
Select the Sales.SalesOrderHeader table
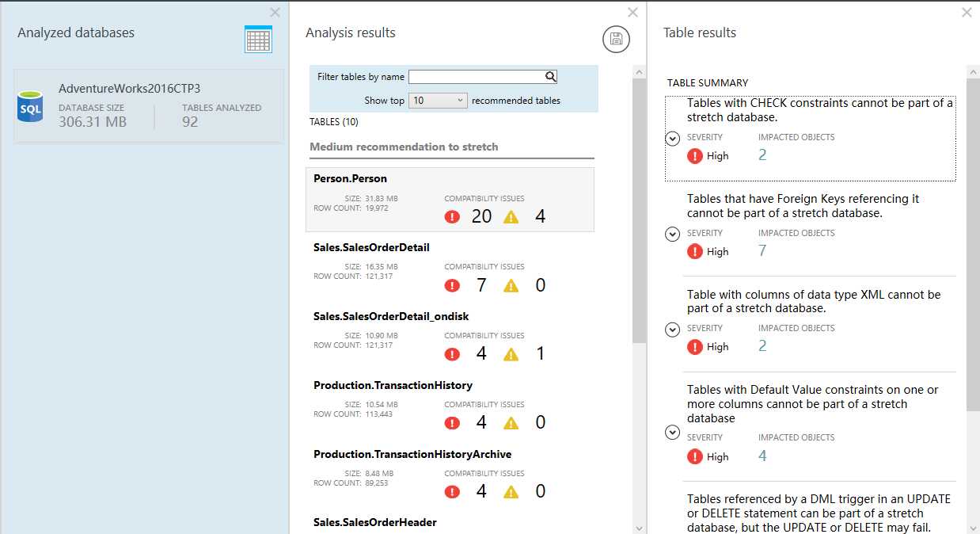(374, 522)
